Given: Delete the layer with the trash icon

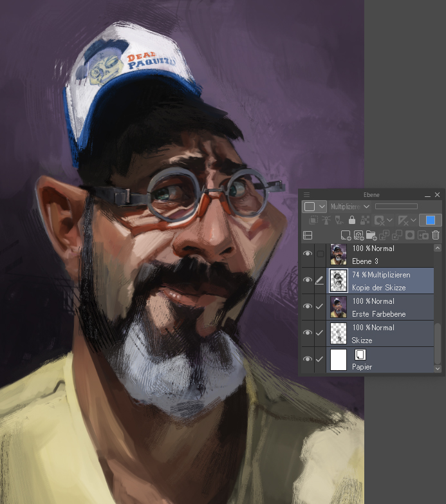Looking at the screenshot, I should (x=436, y=236).
